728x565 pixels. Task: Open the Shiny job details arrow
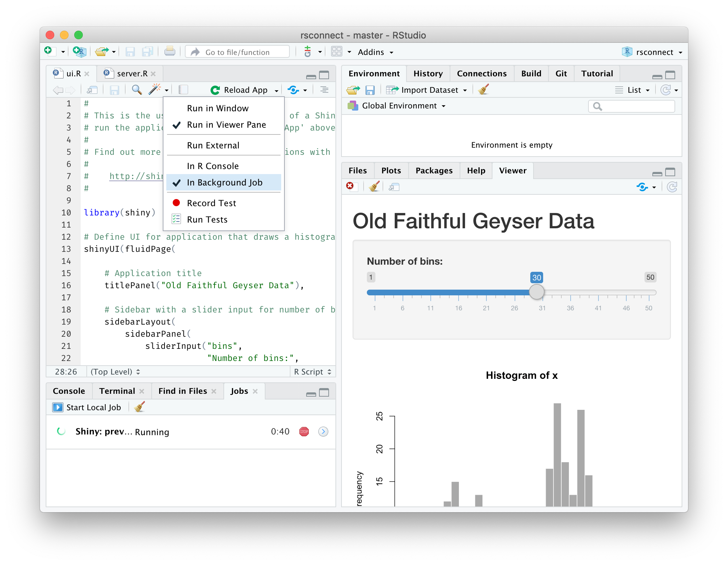[323, 432]
